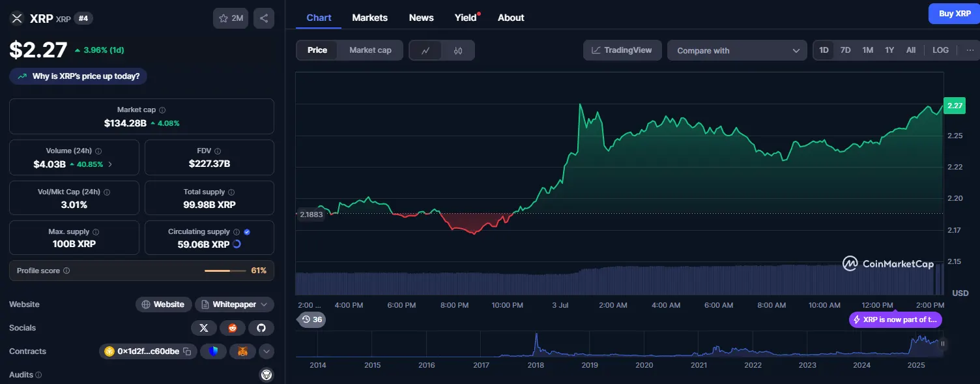Open 'XRP is now part of t...' banner
This screenshot has height=384, width=980.
click(895, 319)
